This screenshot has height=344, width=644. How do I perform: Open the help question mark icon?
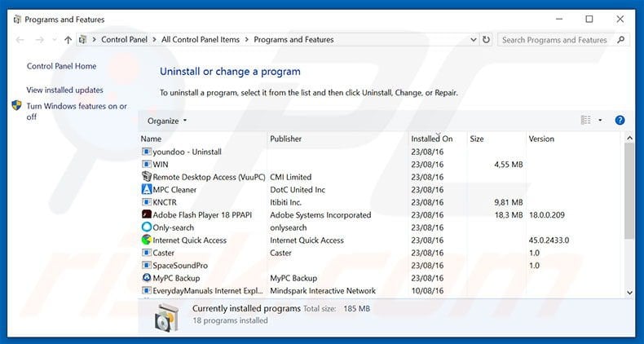(620, 121)
